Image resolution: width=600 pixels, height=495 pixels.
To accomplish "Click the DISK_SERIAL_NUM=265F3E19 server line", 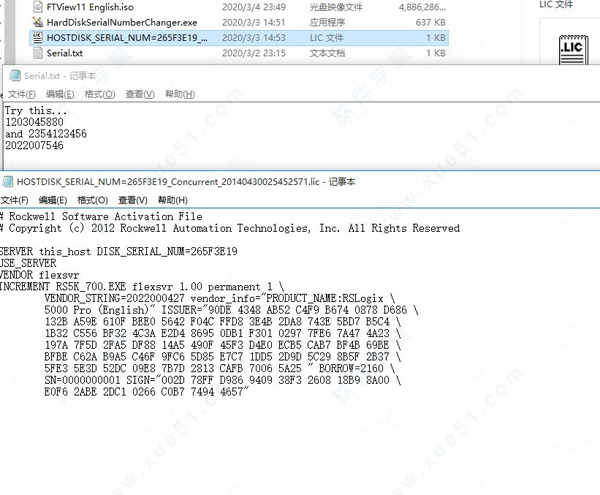I will 119,251.
